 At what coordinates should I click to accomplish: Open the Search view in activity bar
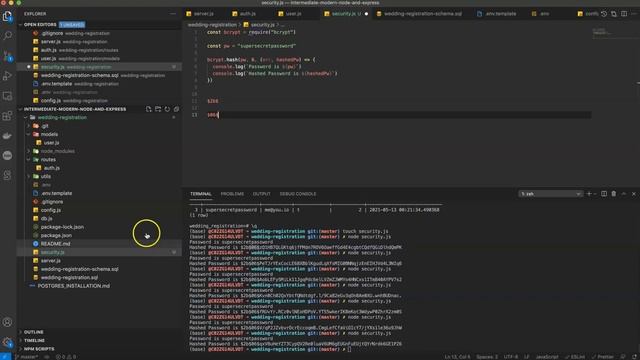click(7, 36)
